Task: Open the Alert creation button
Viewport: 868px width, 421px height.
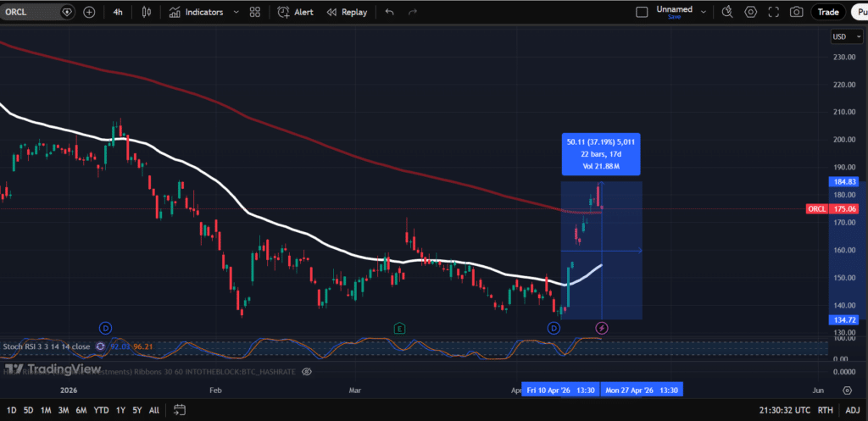Action: coord(297,12)
